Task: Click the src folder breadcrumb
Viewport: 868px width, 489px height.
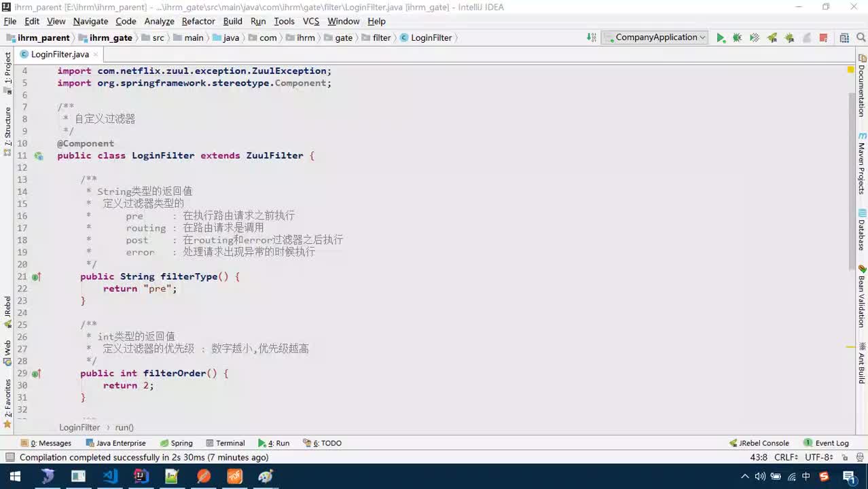Action: pos(153,38)
